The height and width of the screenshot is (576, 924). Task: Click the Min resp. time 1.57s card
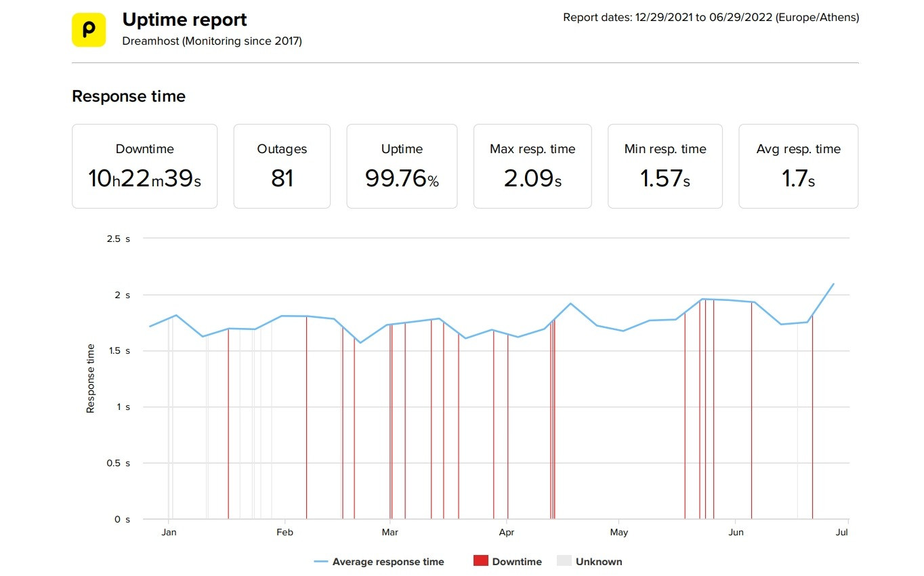click(x=665, y=166)
